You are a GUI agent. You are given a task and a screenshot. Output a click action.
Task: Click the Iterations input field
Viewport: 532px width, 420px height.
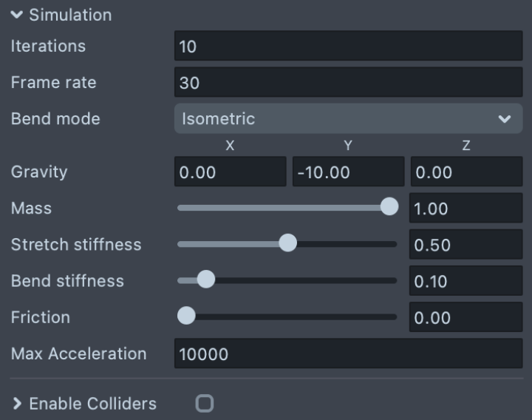click(348, 46)
